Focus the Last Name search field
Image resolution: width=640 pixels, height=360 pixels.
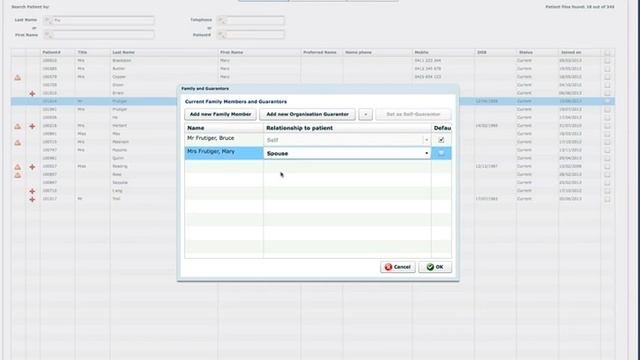pyautogui.click(x=99, y=20)
